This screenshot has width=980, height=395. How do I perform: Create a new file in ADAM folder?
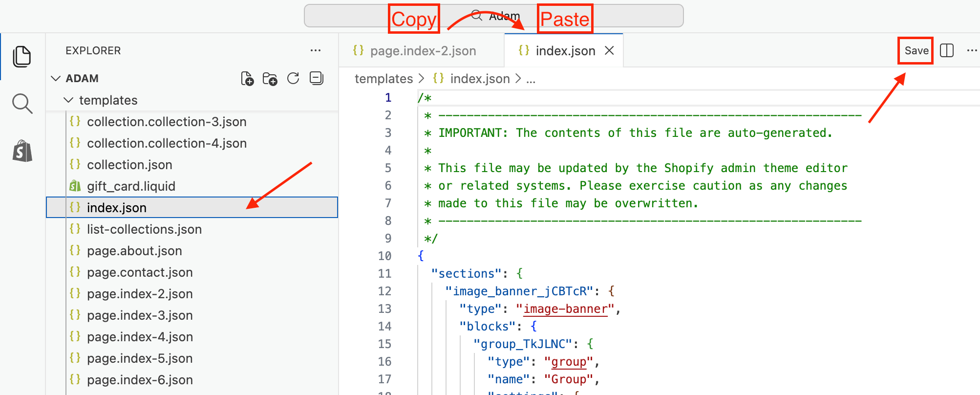[x=248, y=79]
